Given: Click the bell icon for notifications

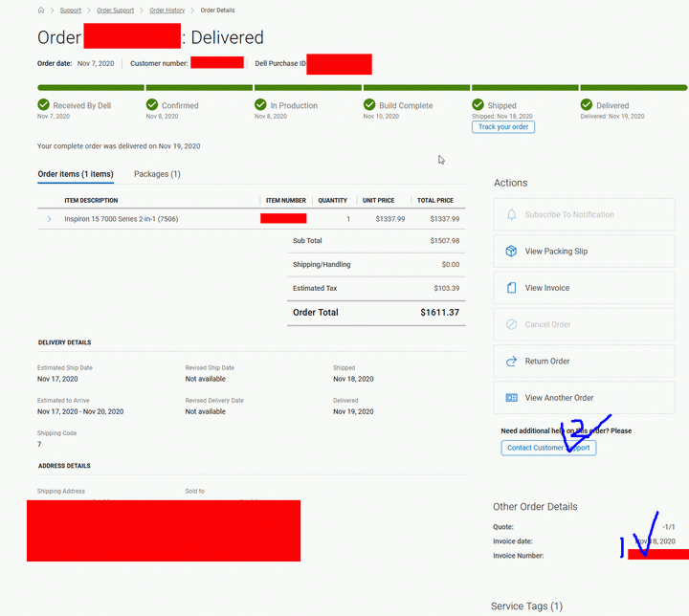Looking at the screenshot, I should 511,214.
